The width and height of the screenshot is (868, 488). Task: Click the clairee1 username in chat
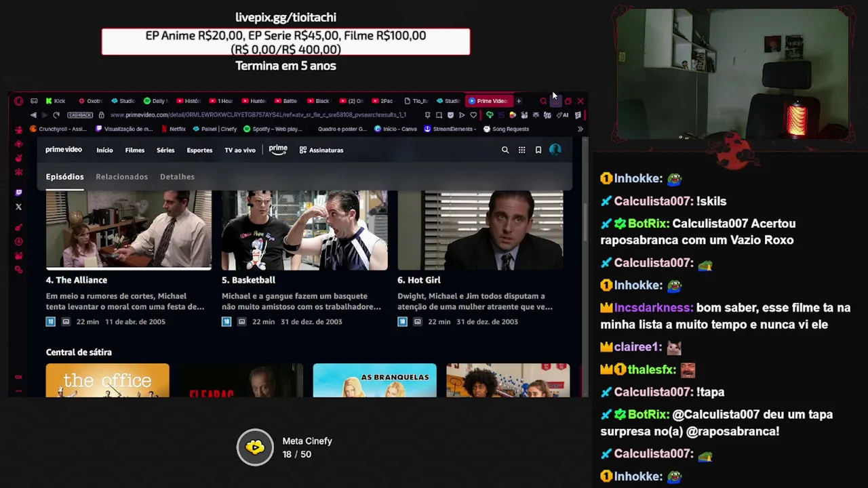click(x=637, y=347)
